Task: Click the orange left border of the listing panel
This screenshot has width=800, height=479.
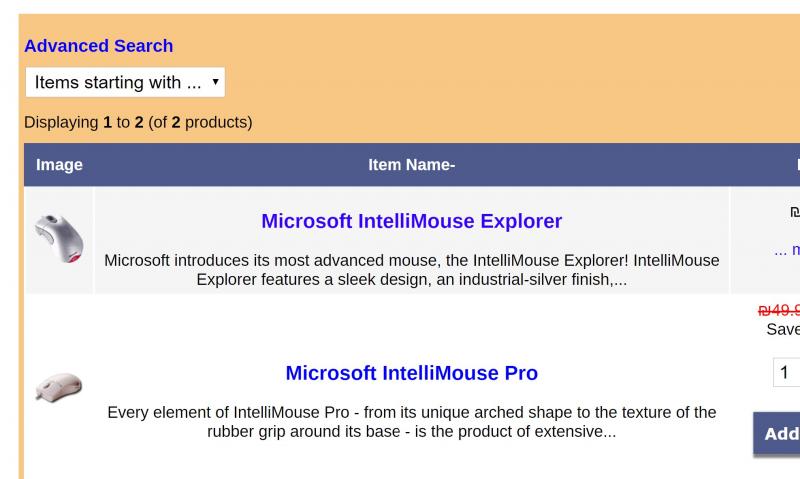Action: [21, 306]
